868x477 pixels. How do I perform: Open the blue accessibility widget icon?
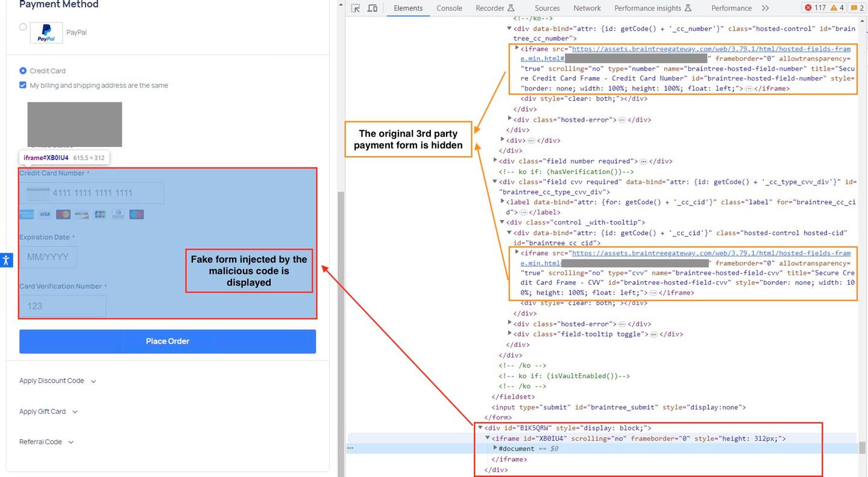click(6, 260)
